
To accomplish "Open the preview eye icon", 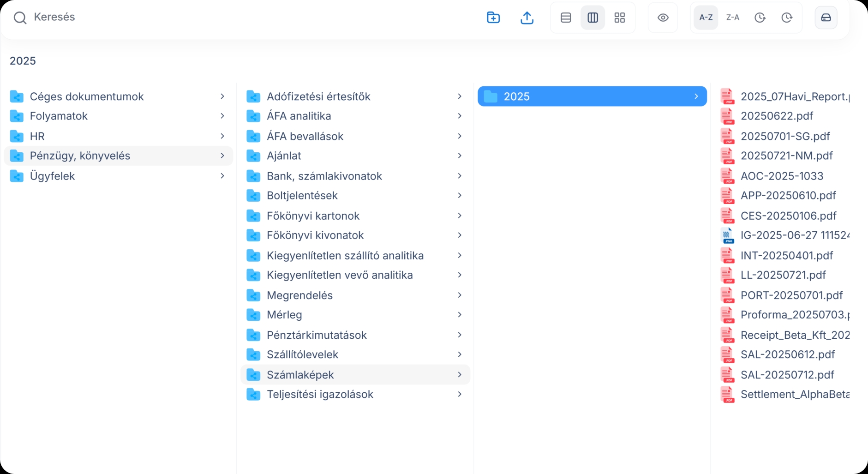I will click(663, 17).
